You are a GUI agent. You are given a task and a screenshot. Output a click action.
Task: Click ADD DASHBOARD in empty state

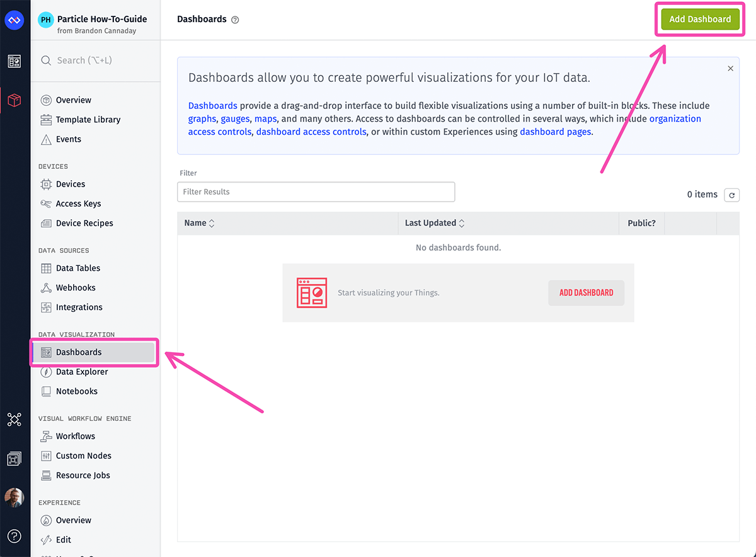click(x=586, y=293)
